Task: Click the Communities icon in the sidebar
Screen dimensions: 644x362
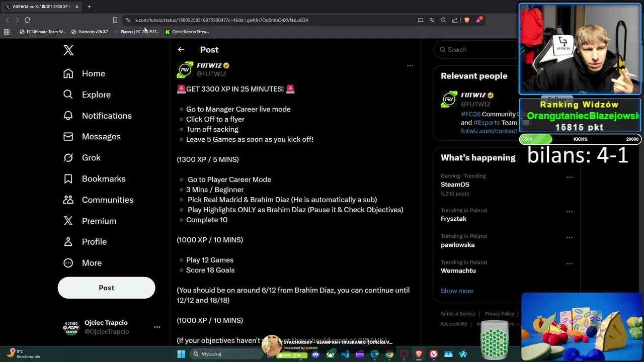Action: pyautogui.click(x=68, y=200)
